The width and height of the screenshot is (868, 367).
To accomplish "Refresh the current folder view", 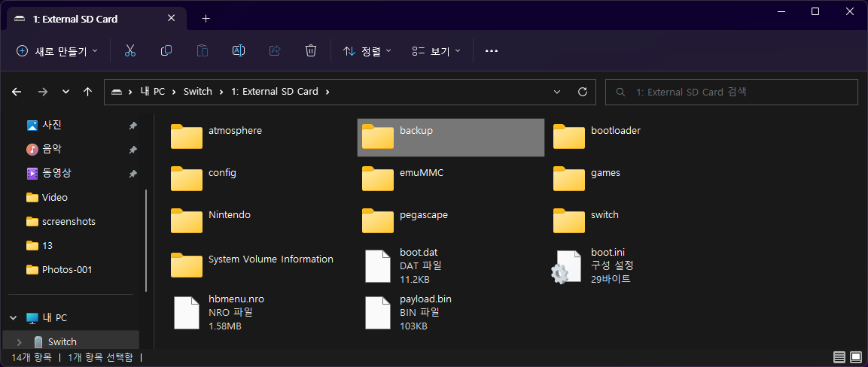I will [582, 92].
